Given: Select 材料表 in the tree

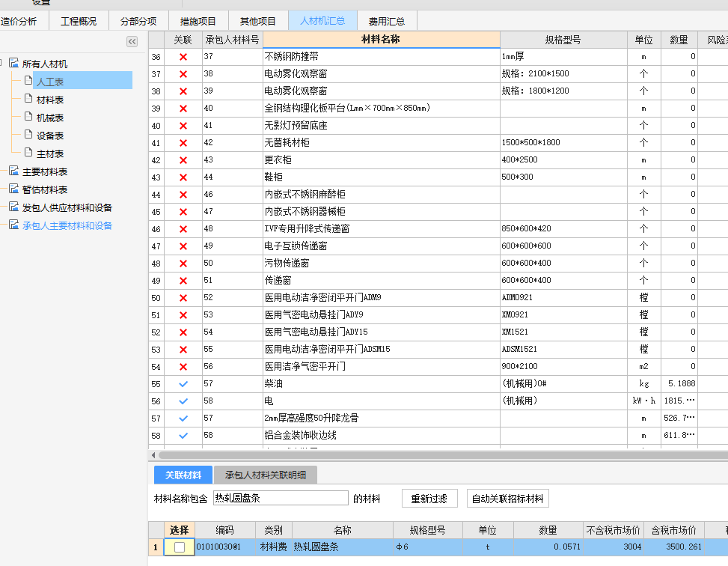Looking at the screenshot, I should click(x=50, y=100).
